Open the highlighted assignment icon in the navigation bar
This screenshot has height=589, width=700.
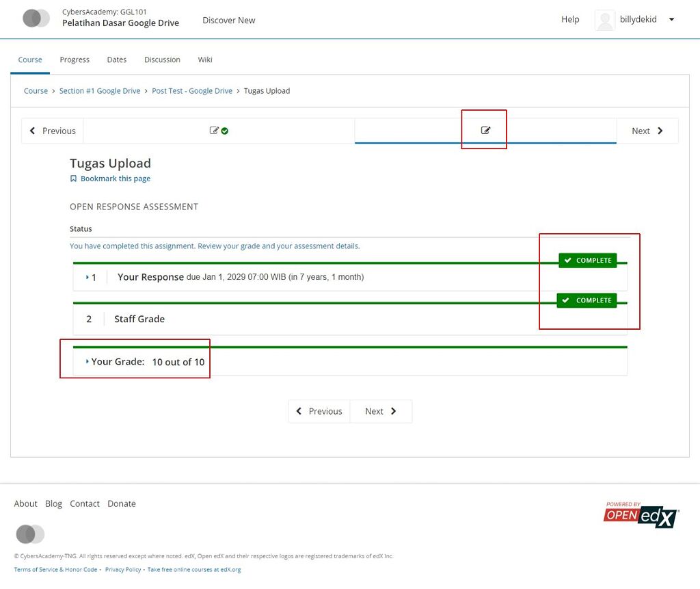(x=485, y=129)
